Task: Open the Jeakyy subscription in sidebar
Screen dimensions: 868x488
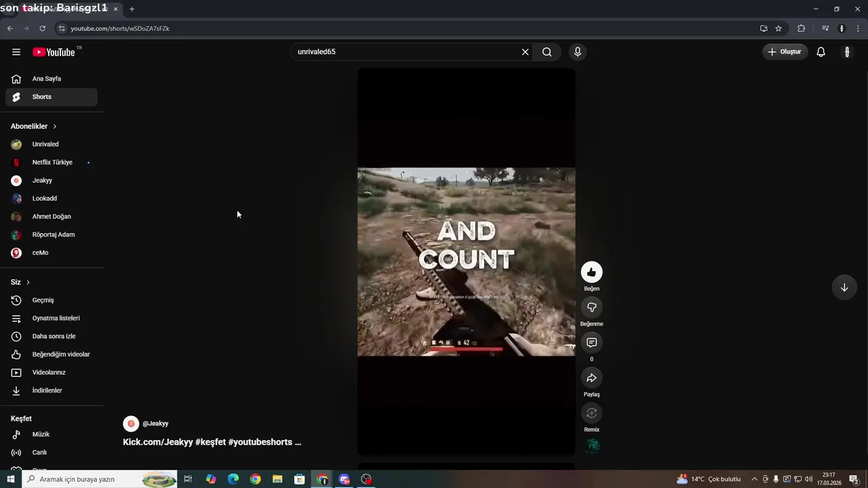Action: [52, 180]
